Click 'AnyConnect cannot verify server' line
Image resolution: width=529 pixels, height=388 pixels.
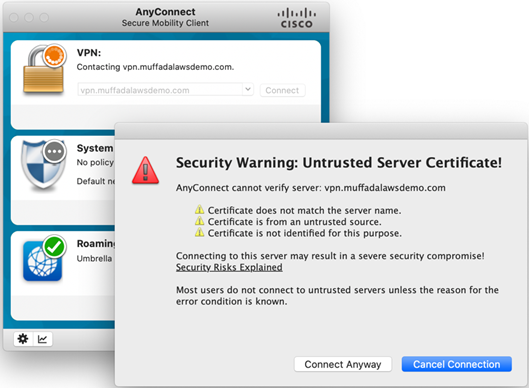pyautogui.click(x=311, y=188)
